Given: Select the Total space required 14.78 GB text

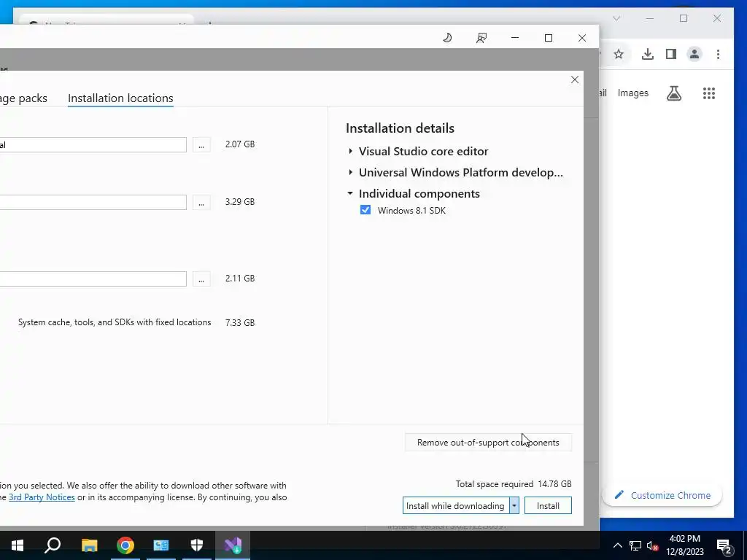Looking at the screenshot, I should 514,484.
